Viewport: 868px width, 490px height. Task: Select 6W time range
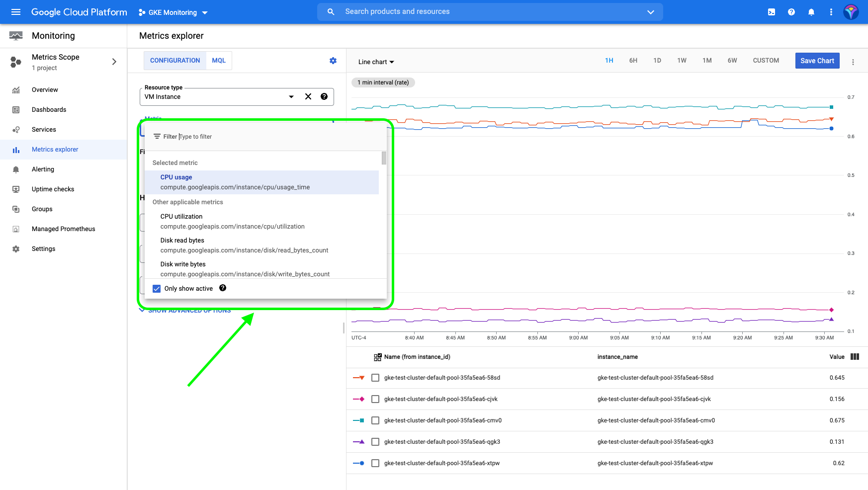732,61
